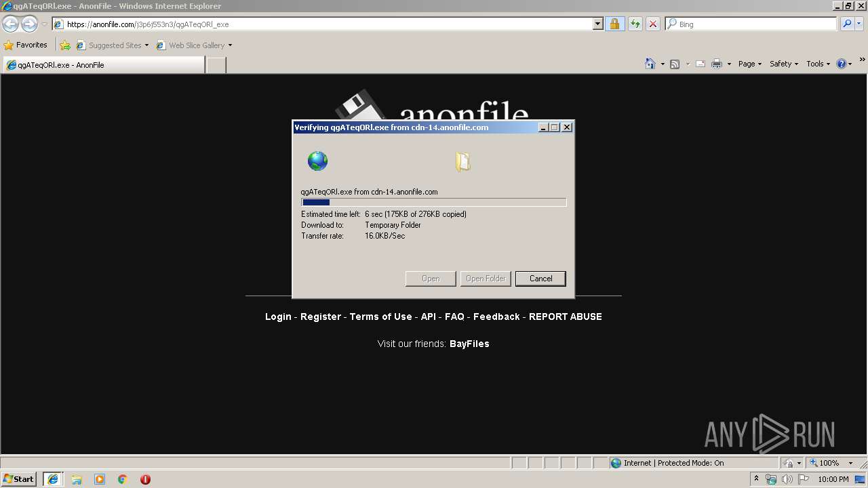Expand the zoom level dropdown arrow

(x=850, y=463)
